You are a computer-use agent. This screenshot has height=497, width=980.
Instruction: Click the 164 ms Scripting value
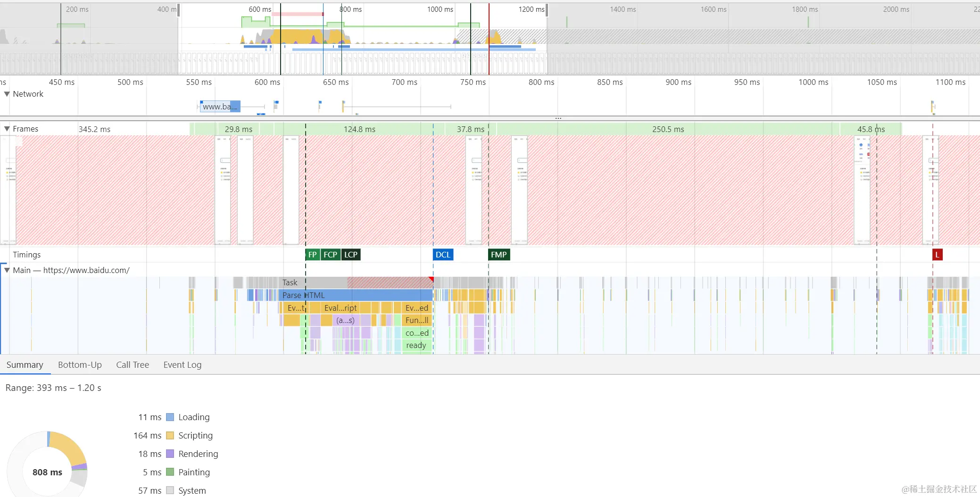tap(148, 435)
